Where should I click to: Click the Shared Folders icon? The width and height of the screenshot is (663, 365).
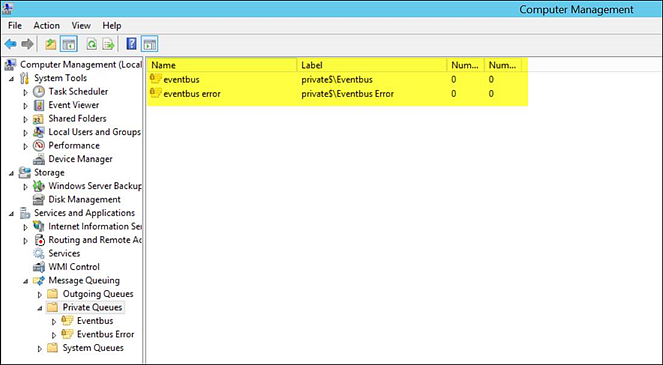(x=38, y=119)
